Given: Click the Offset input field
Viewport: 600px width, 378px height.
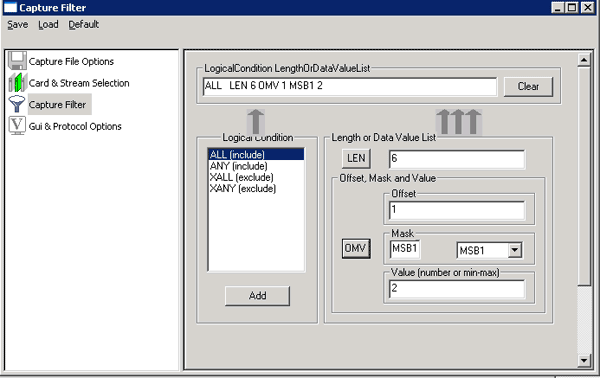Looking at the screenshot, I should 457,210.
